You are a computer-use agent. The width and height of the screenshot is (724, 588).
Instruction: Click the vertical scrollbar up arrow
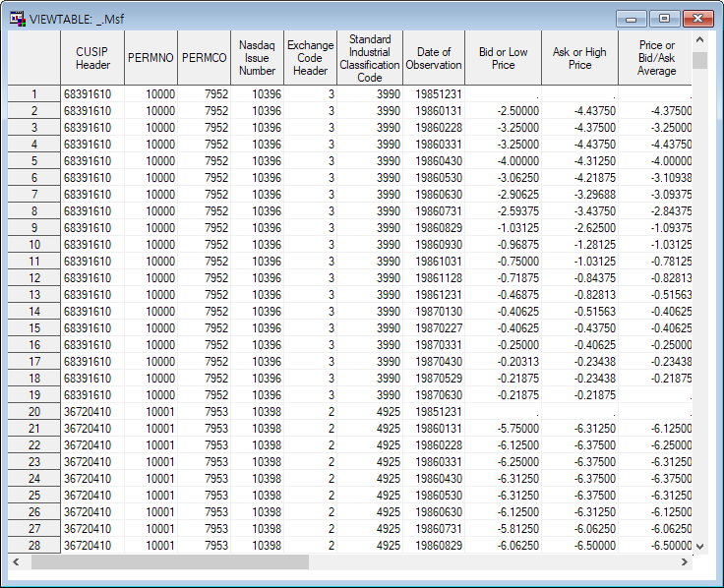coord(699,40)
